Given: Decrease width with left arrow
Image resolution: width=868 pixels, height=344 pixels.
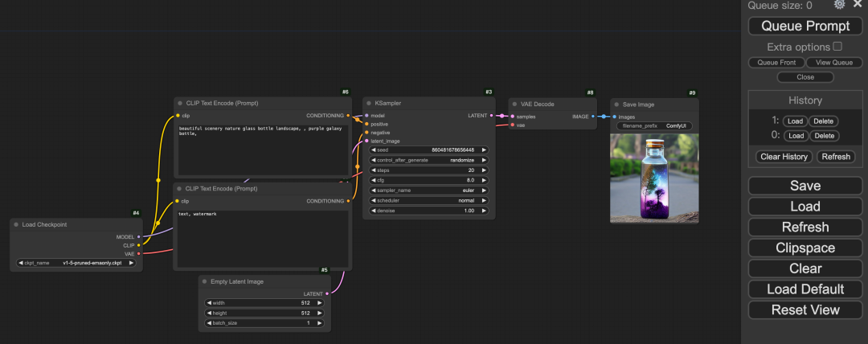Looking at the screenshot, I should click(x=209, y=303).
